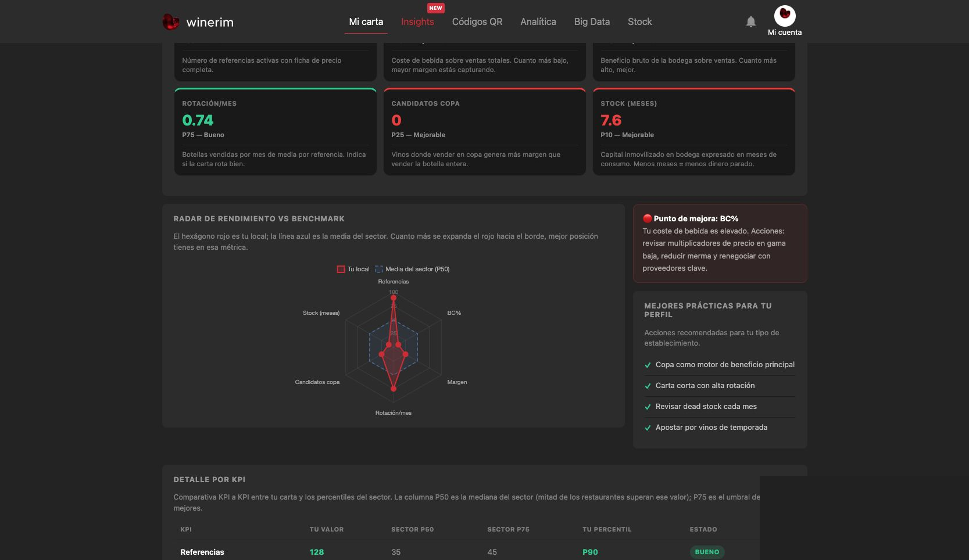Image resolution: width=969 pixels, height=560 pixels.
Task: Click checkmark beside Carta corta con alta rotación
Action: [x=648, y=386]
